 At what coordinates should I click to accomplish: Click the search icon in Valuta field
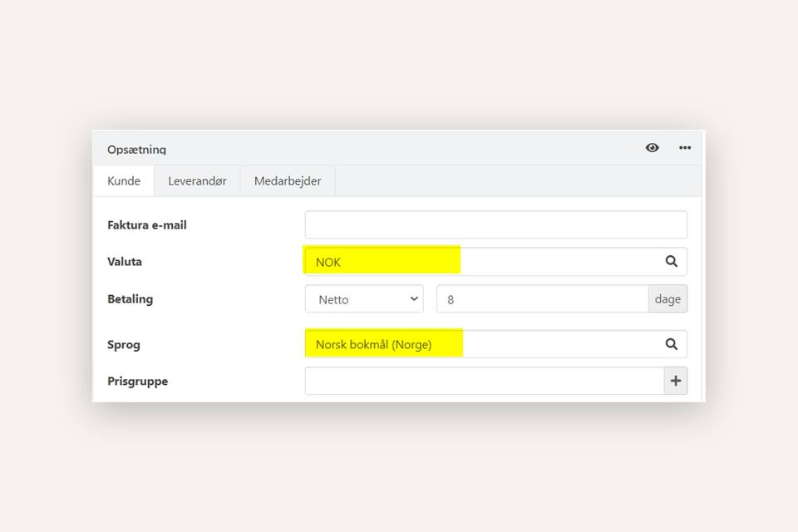(671, 262)
